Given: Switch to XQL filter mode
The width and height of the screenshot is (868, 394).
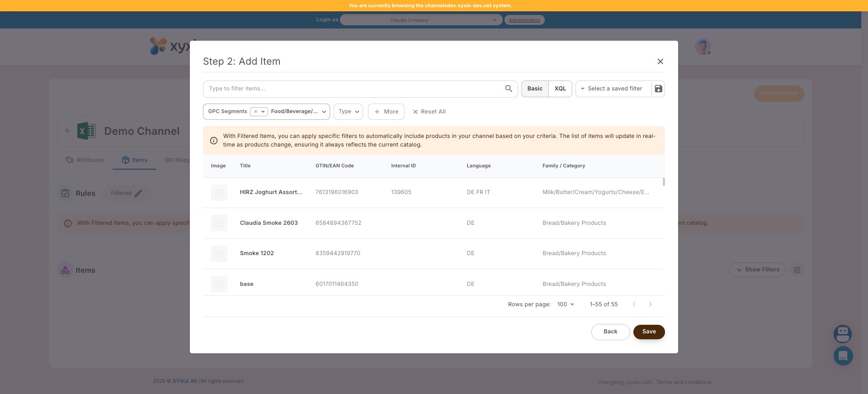Looking at the screenshot, I should coord(560,89).
